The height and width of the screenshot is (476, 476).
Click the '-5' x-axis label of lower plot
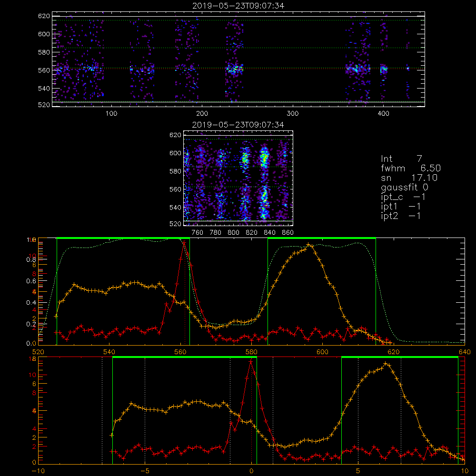145,471
